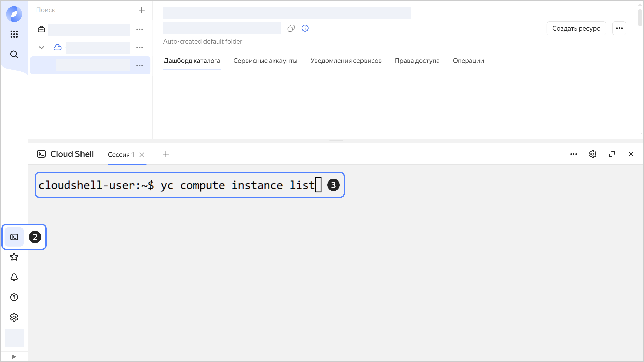Show folder info via blue info icon
Viewport: 644px width, 362px height.
pos(305,28)
